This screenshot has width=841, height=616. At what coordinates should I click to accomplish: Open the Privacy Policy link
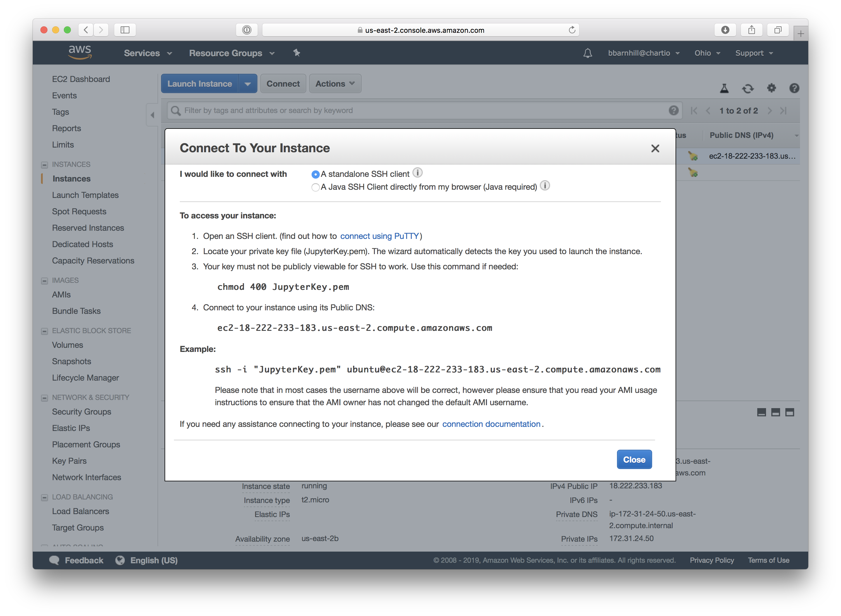click(711, 560)
